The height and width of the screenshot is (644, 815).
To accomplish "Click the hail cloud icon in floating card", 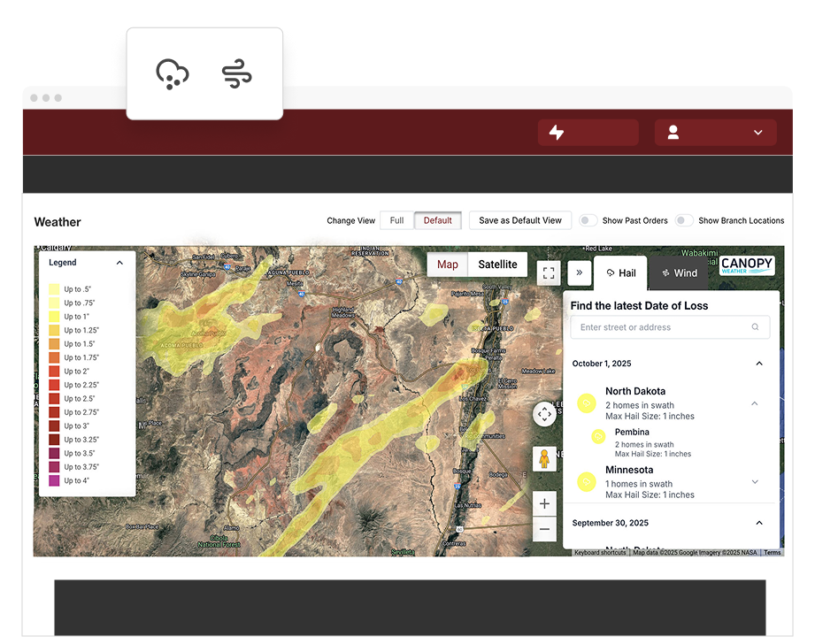I will 172,74.
